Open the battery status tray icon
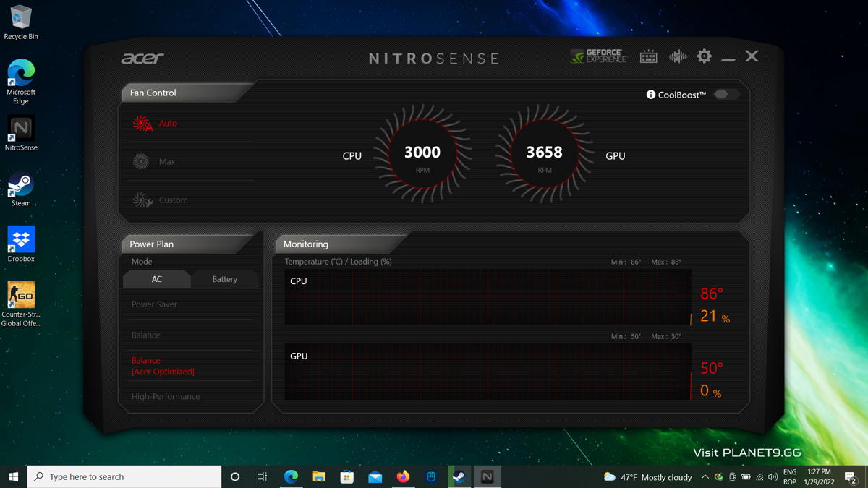868x488 pixels. tap(746, 477)
